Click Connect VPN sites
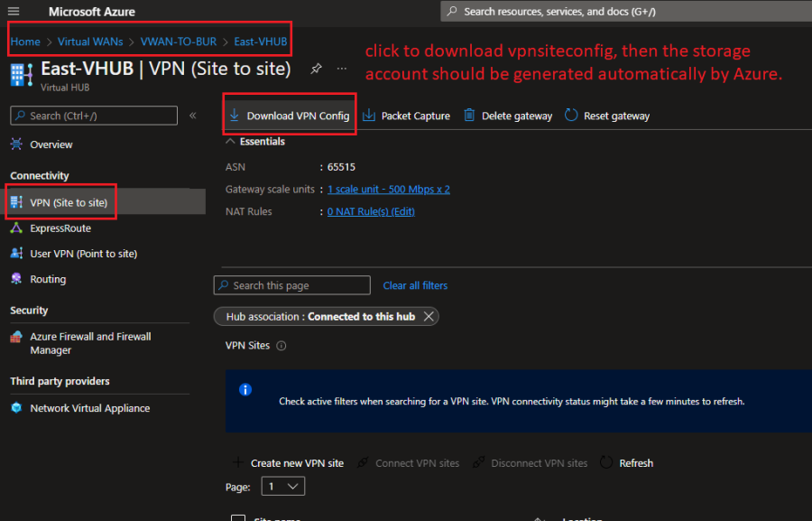 click(409, 463)
